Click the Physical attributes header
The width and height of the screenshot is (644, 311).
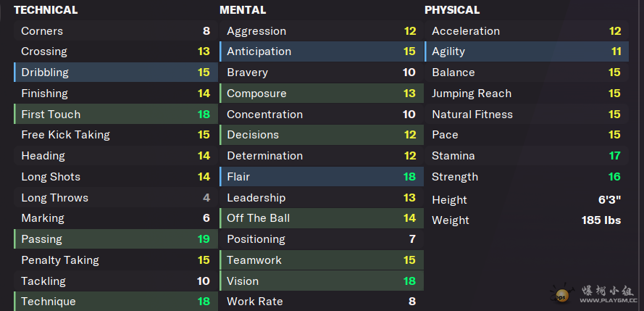click(452, 10)
